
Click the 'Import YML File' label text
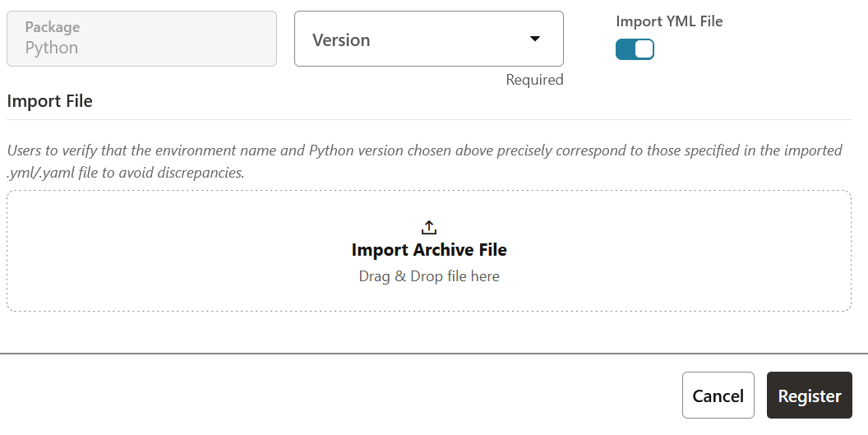pyautogui.click(x=669, y=21)
